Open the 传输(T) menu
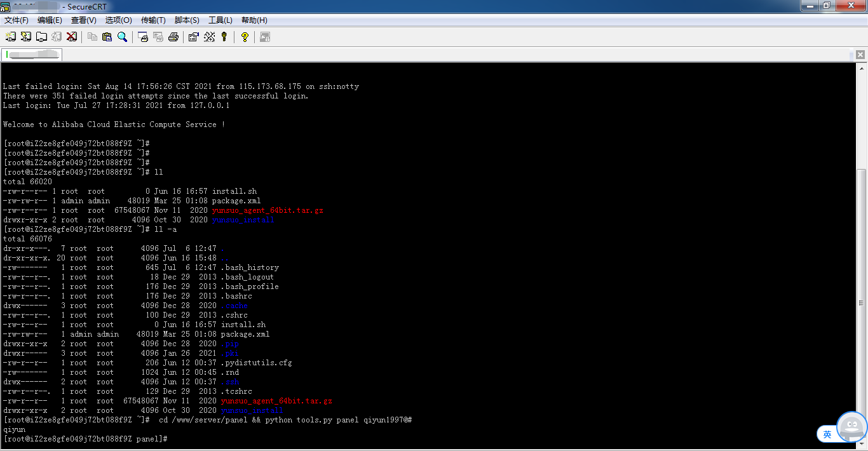The width and height of the screenshot is (868, 451). 153,20
